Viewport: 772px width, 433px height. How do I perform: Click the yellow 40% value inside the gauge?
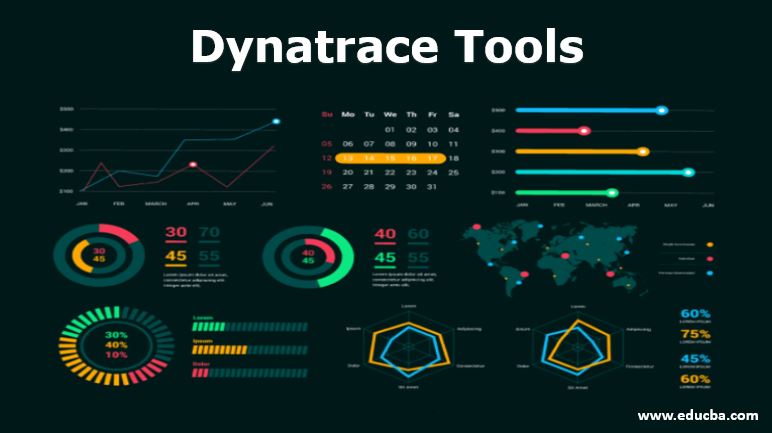click(x=116, y=345)
